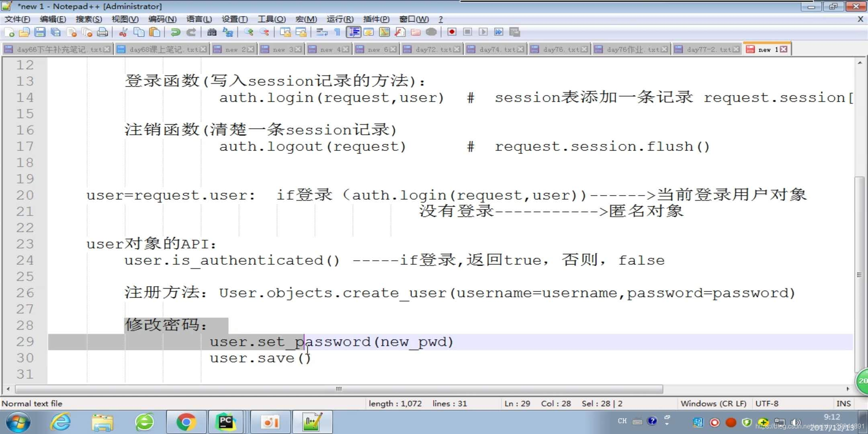Click the Zoom Out toolbar icon
The image size is (868, 434).
(264, 32)
